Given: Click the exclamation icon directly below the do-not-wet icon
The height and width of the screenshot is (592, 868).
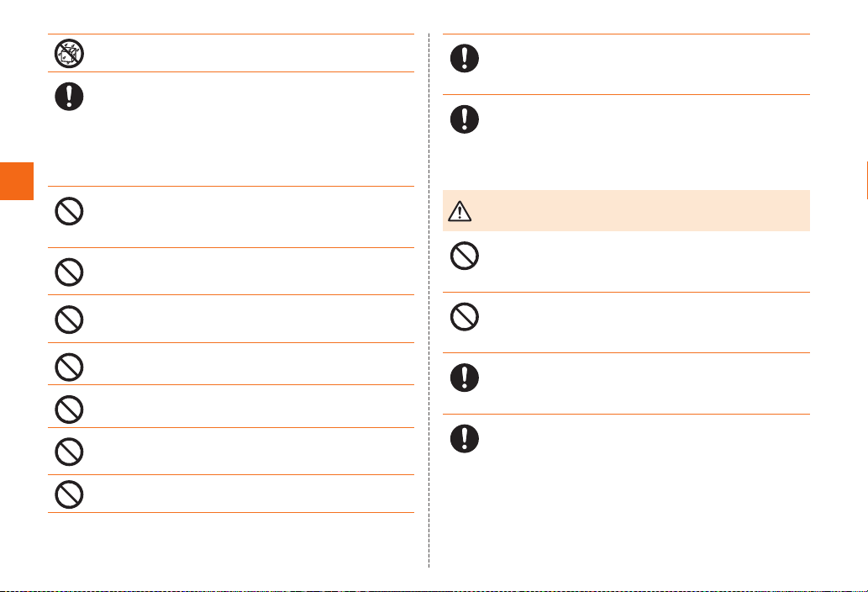Looking at the screenshot, I should click(69, 97).
